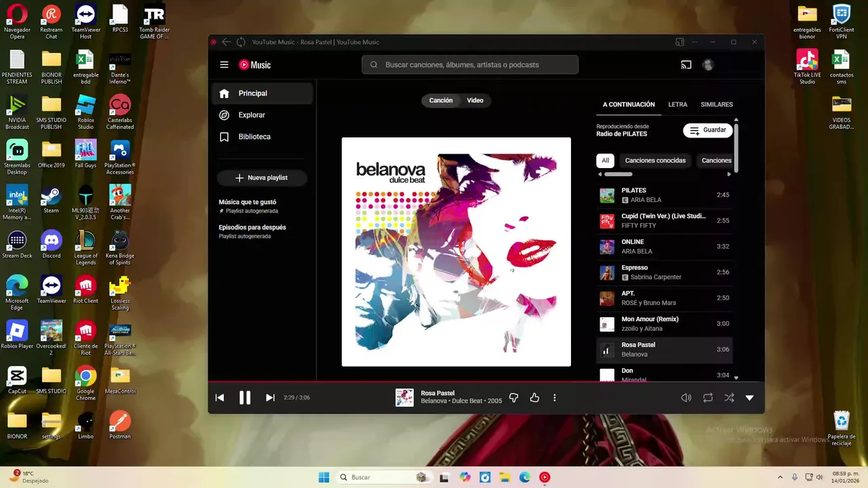Open Microsoft Edge from taskbar
Image resolution: width=868 pixels, height=488 pixels.
pyautogui.click(x=525, y=477)
